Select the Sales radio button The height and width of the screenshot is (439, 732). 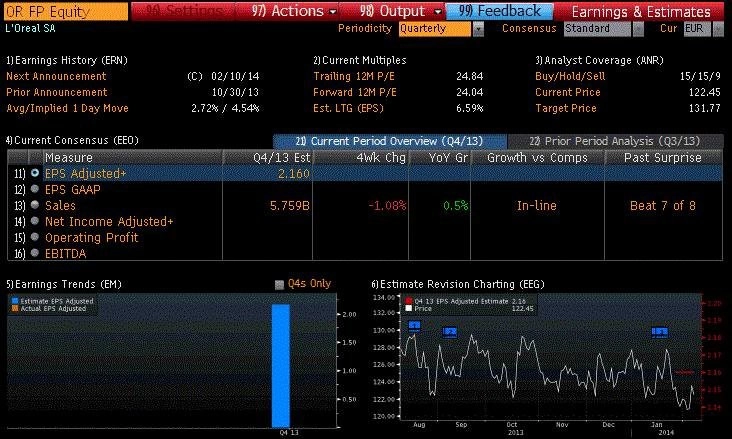pyautogui.click(x=35, y=205)
